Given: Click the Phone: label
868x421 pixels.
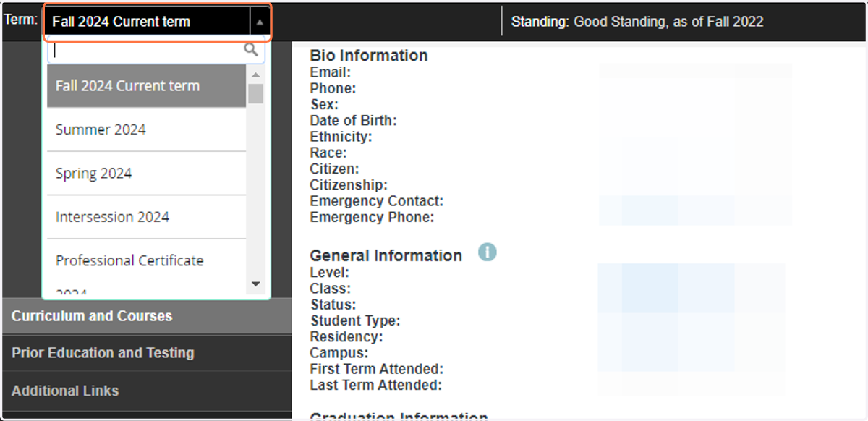Looking at the screenshot, I should point(333,88).
